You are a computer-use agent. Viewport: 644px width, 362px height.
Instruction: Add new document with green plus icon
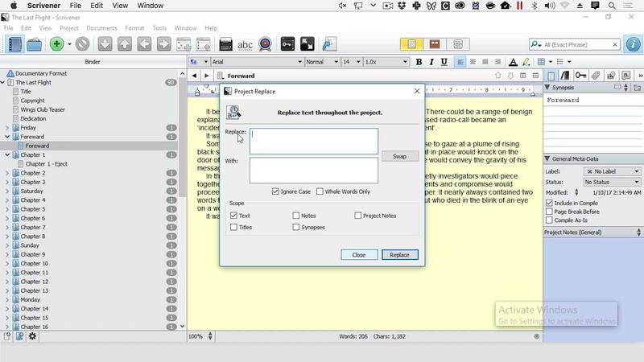click(x=56, y=44)
